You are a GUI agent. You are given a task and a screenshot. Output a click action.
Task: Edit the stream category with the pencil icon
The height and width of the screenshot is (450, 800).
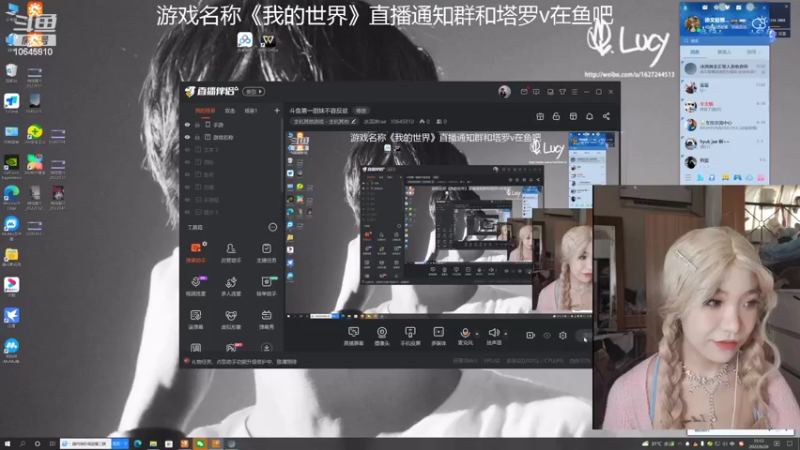coord(354,121)
